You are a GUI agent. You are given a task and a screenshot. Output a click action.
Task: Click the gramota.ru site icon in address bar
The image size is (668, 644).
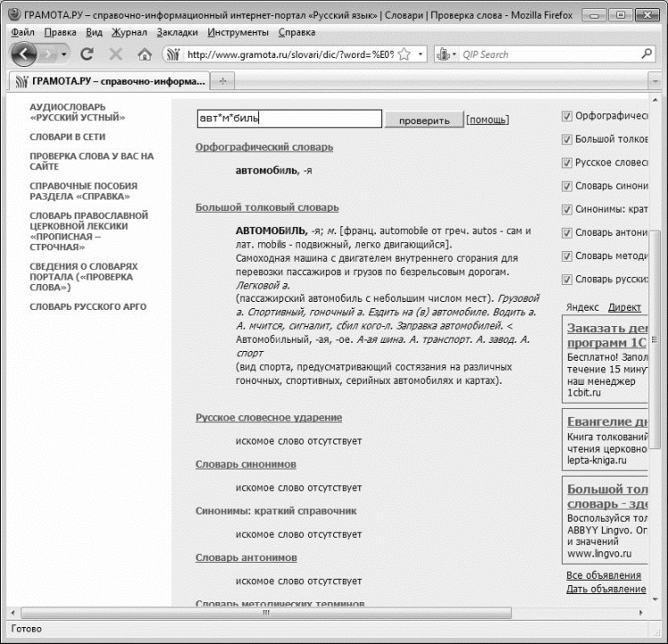pos(174,54)
